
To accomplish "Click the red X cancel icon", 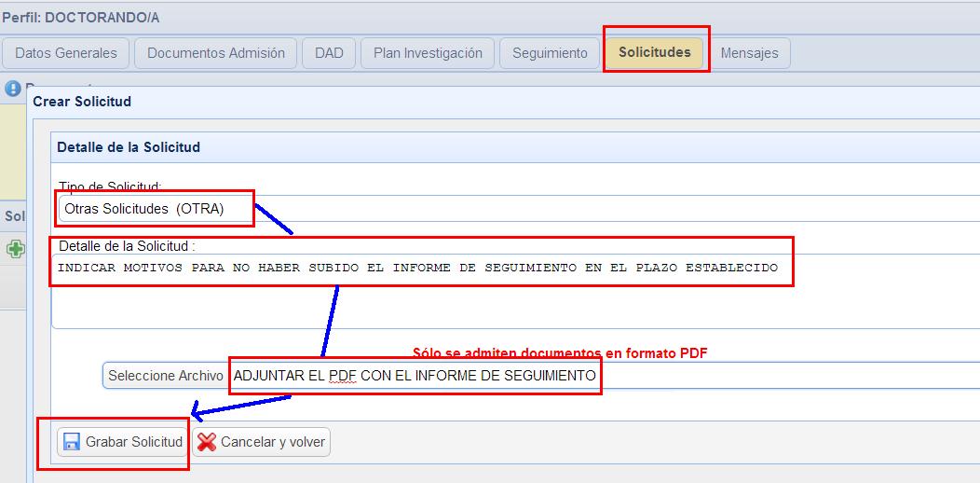I will click(x=207, y=442).
